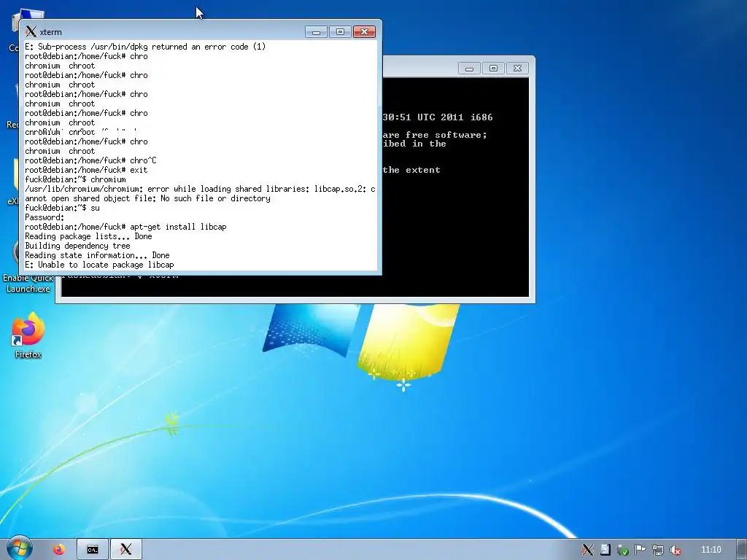Image resolution: width=747 pixels, height=560 pixels.
Task: Click 'Reading state information... Done' line
Action: pyautogui.click(x=97, y=255)
